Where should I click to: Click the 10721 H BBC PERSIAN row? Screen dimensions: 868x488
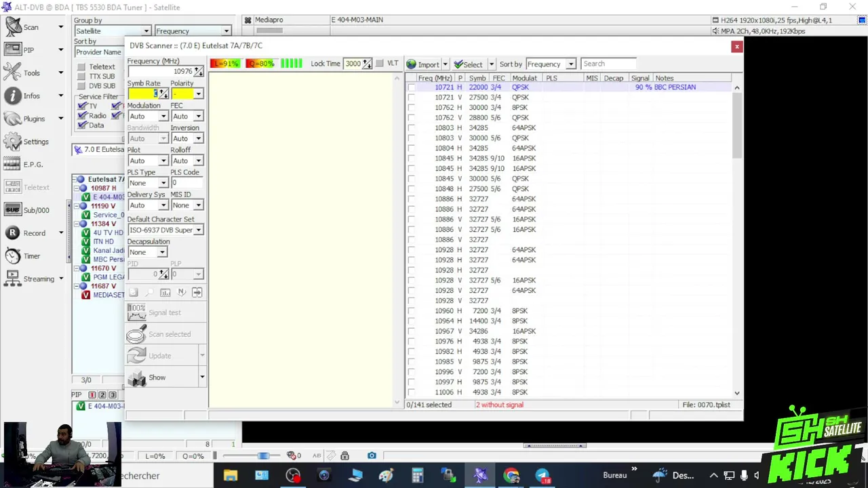pyautogui.click(x=570, y=87)
